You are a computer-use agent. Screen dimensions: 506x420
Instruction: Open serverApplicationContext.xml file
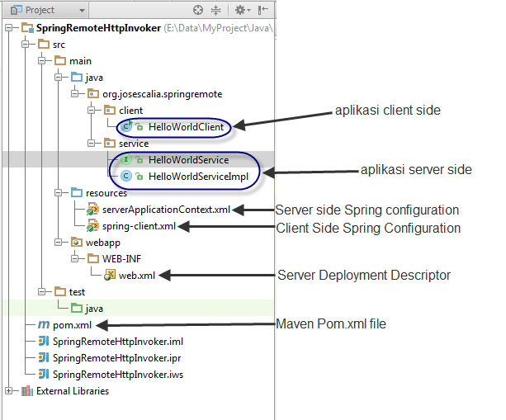click(x=166, y=210)
